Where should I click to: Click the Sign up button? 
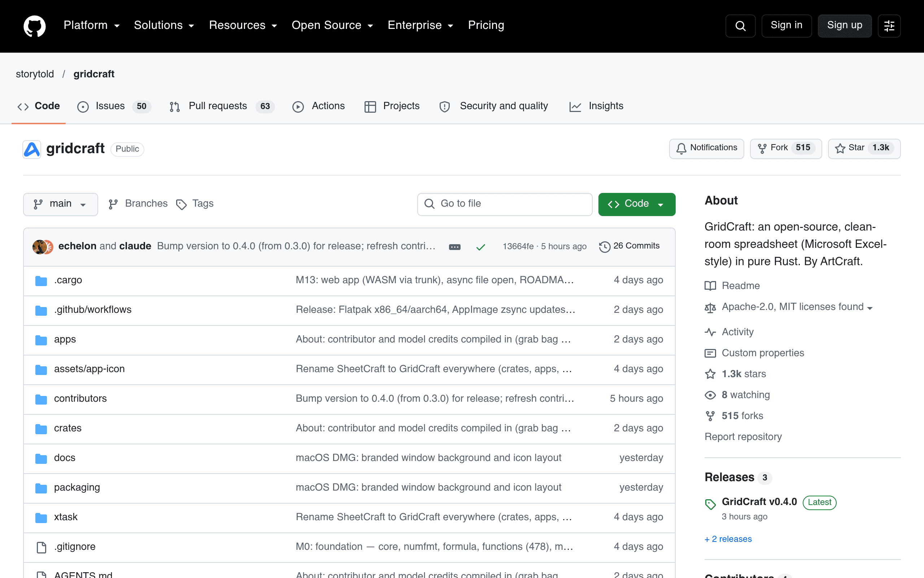click(845, 26)
